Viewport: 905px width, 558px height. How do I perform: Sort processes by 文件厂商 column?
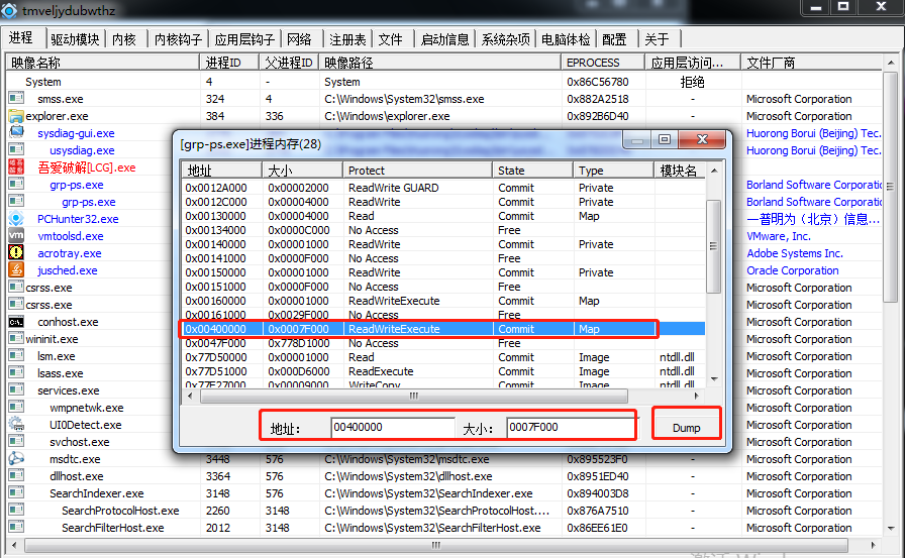(x=811, y=62)
